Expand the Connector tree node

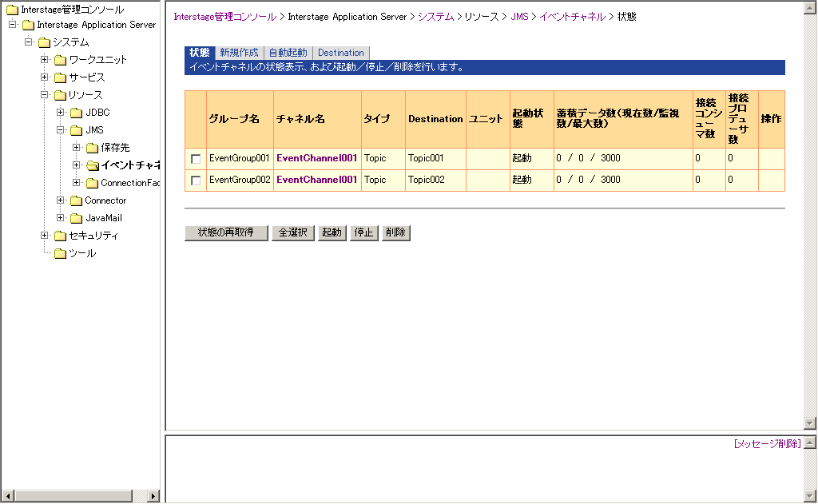(x=61, y=200)
